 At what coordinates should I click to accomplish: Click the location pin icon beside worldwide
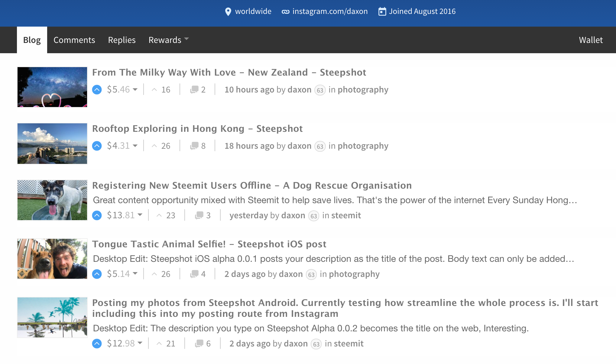[x=228, y=12]
